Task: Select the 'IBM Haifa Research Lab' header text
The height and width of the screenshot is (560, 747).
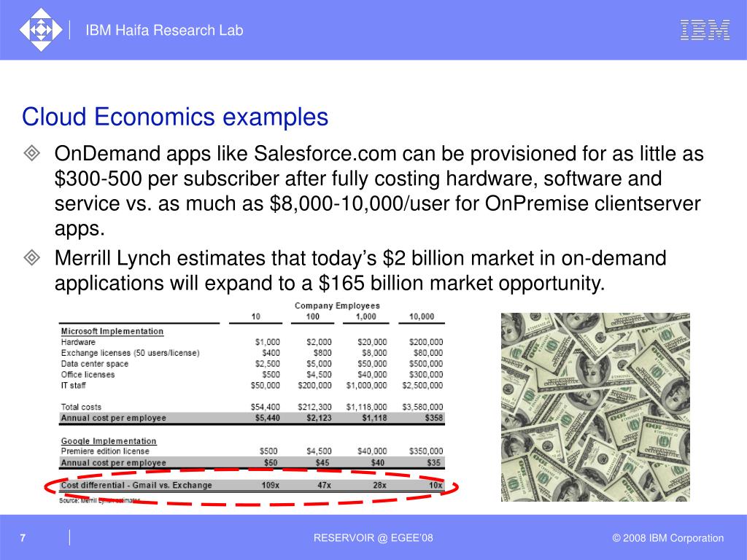Action: point(164,30)
